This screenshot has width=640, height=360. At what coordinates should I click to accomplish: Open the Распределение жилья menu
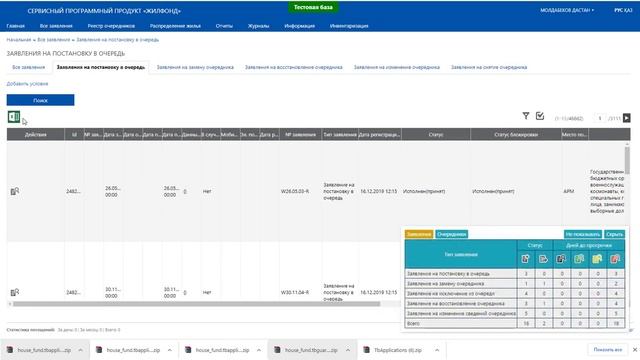point(175,26)
